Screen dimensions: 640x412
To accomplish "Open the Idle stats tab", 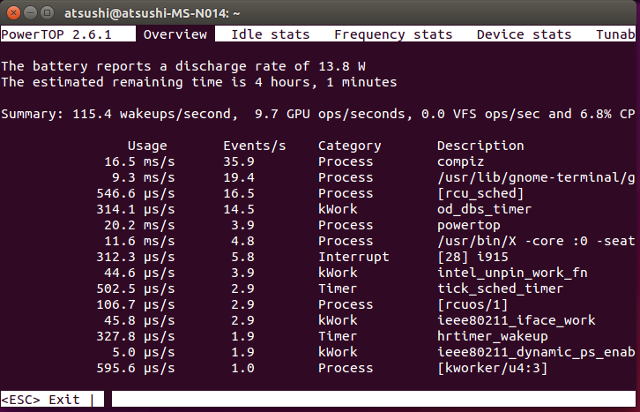I will pyautogui.click(x=270, y=34).
